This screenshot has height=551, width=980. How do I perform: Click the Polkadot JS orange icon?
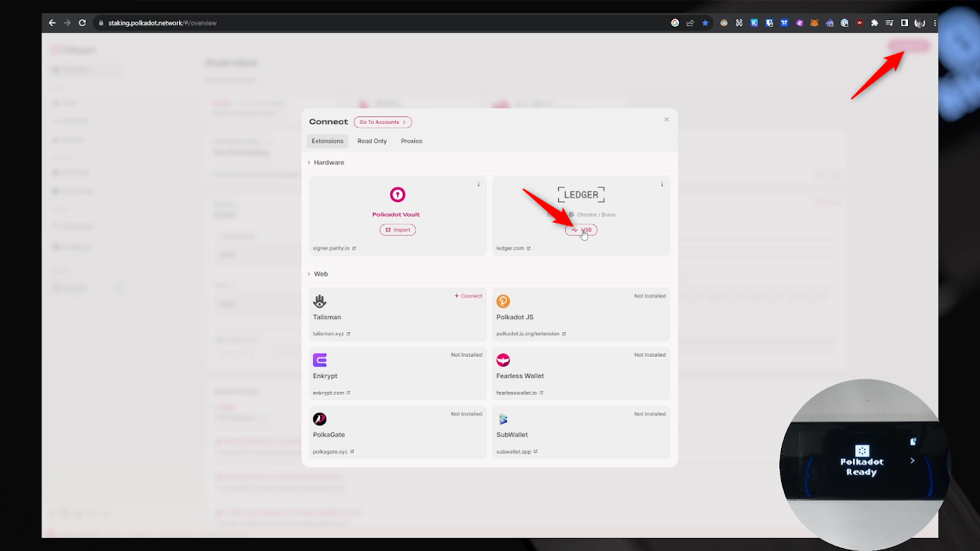tap(503, 302)
